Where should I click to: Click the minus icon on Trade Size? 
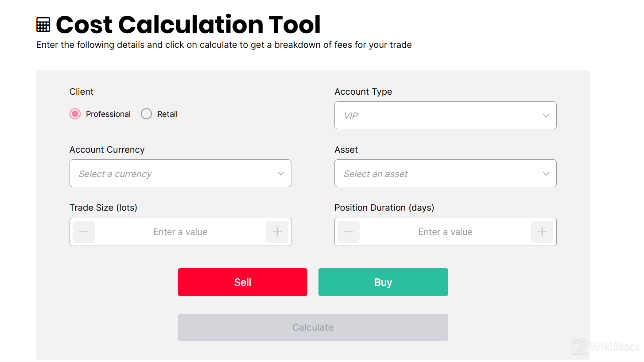pos(83,231)
